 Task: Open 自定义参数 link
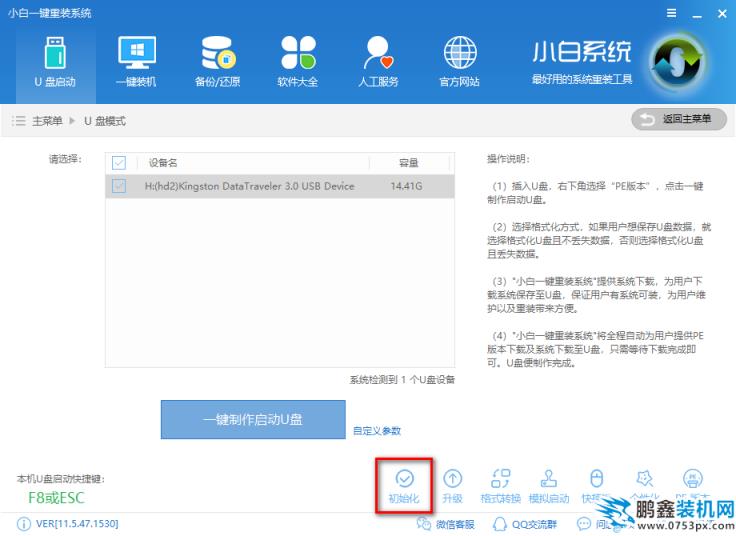[x=377, y=431]
